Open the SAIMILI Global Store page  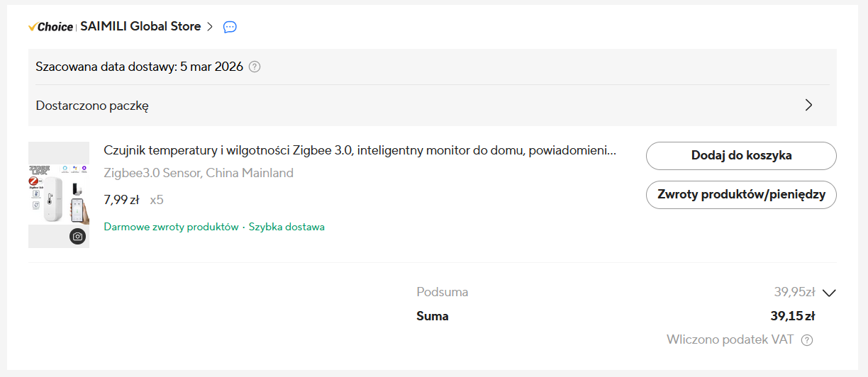(x=140, y=27)
